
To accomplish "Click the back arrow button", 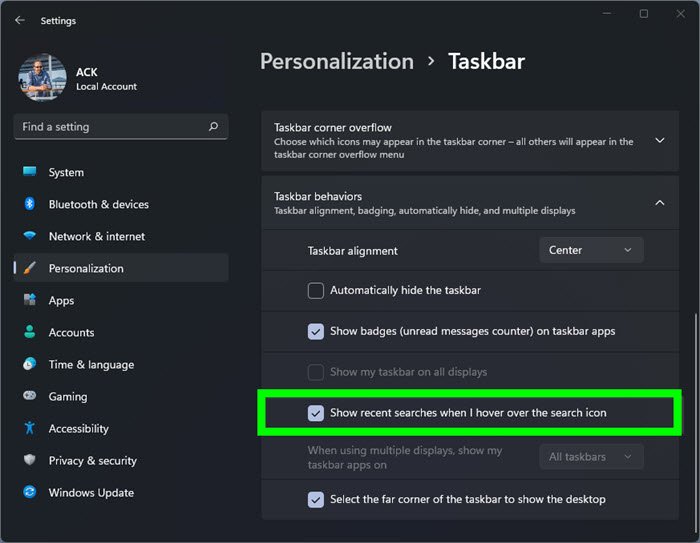I will [x=20, y=20].
